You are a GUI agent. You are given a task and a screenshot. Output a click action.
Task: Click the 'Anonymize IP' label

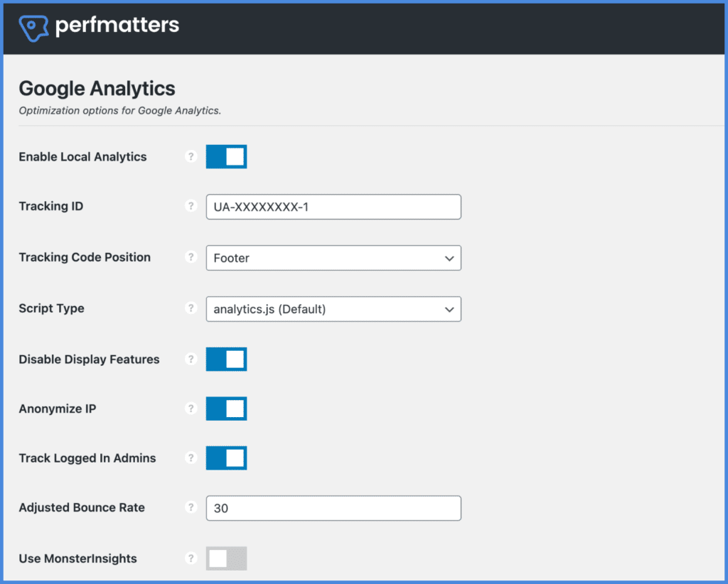(x=58, y=409)
